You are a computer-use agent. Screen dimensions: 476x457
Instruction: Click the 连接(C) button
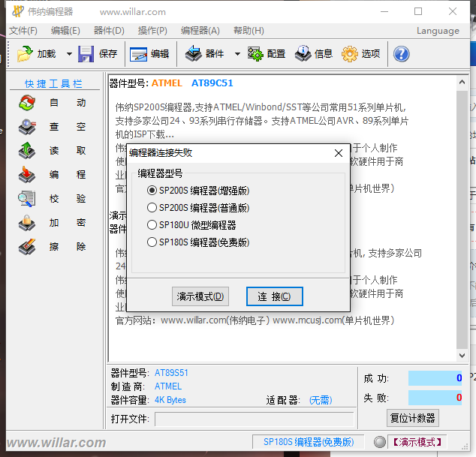point(275,296)
